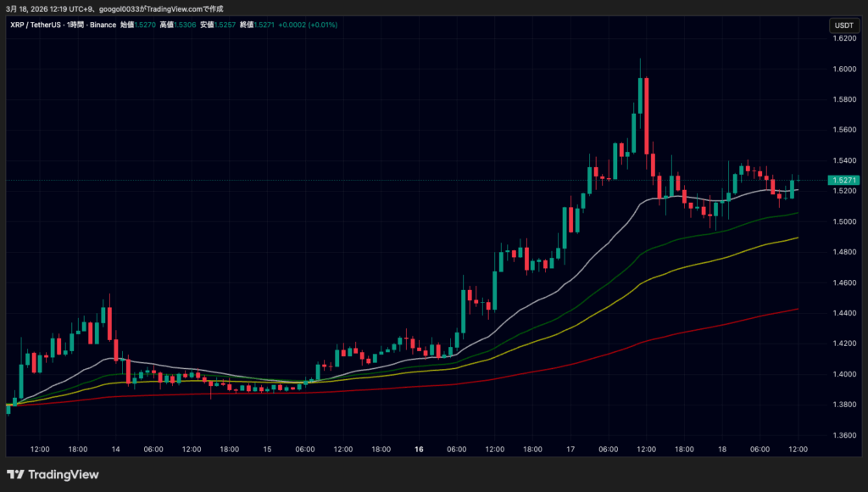Image resolution: width=868 pixels, height=492 pixels.
Task: Click the 始値 open value 1.5270 in header
Action: 146,25
